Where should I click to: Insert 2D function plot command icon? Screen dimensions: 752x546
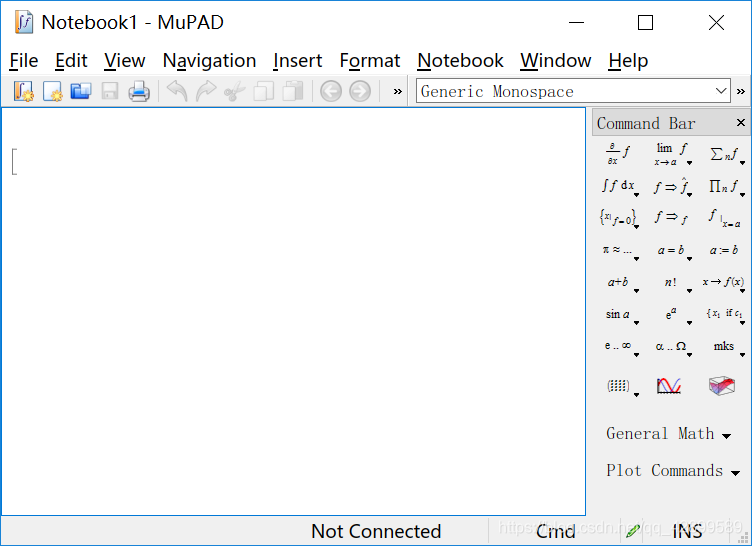[669, 386]
